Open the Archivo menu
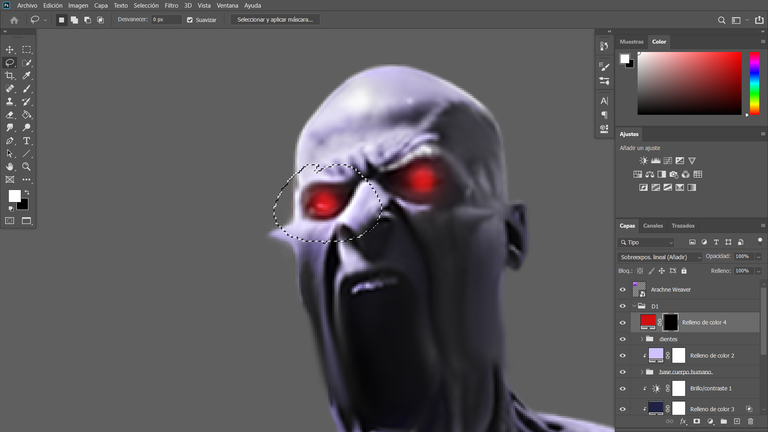Image resolution: width=768 pixels, height=432 pixels. (x=27, y=5)
